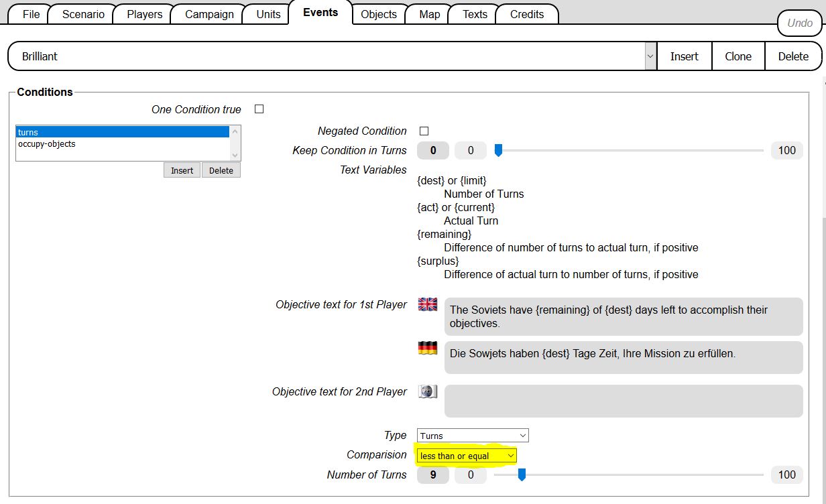826x504 pixels.
Task: Open the Brilliant event dropdown arrow
Action: [650, 57]
